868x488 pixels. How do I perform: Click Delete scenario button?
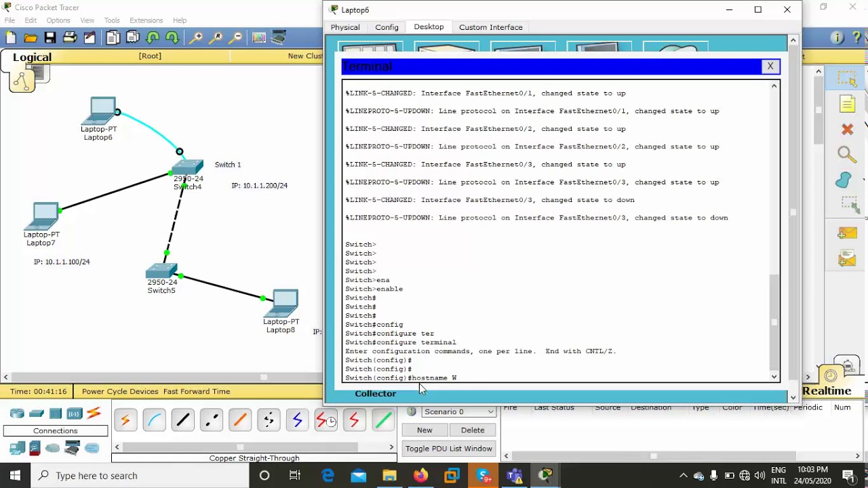(473, 430)
